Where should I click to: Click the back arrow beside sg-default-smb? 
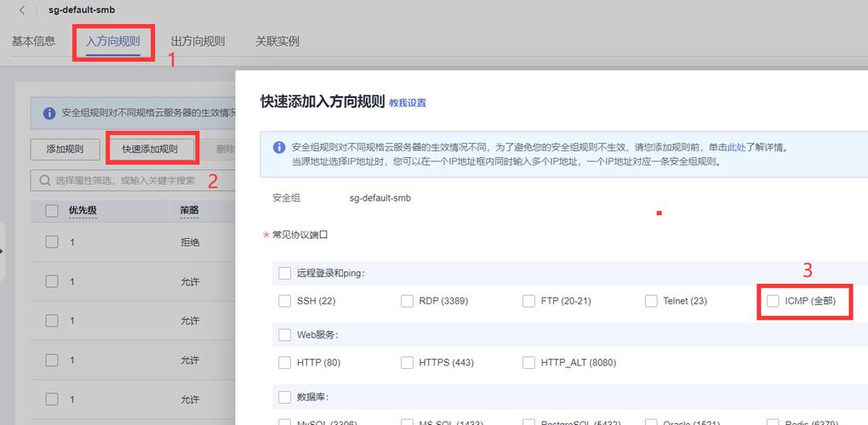coord(22,10)
